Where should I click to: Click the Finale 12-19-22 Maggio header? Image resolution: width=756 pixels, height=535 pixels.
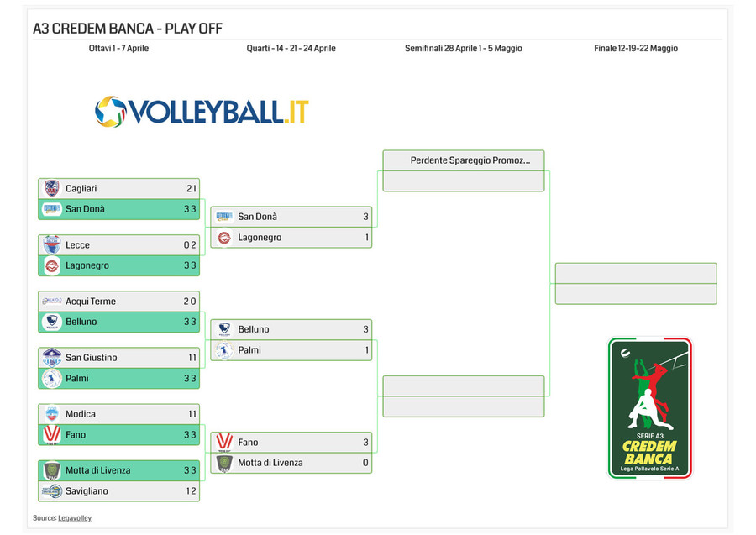coord(636,48)
